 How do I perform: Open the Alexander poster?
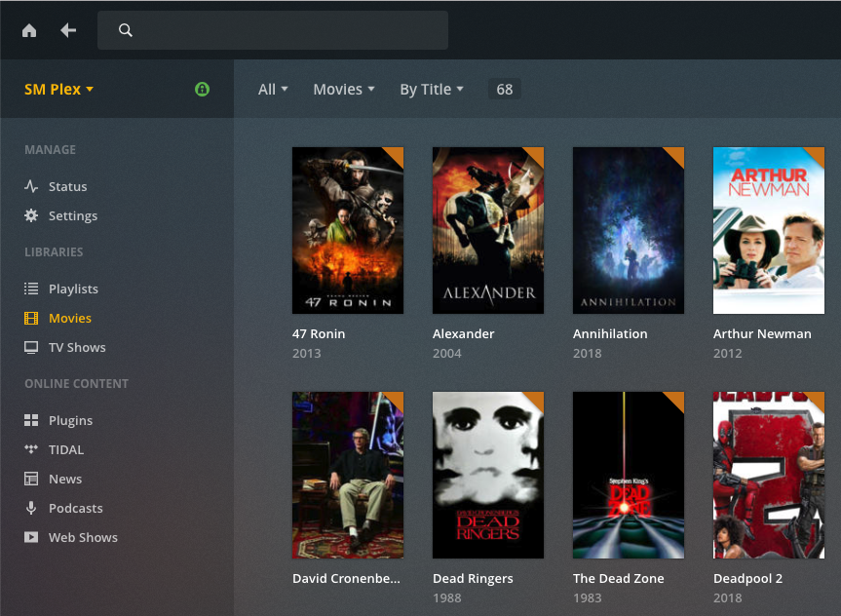(x=488, y=230)
